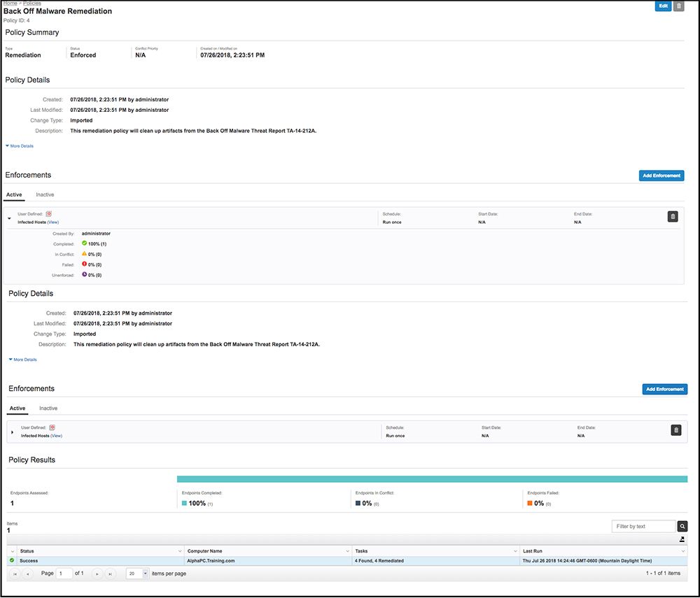700x598 pixels.
Task: Click the Remediation type value
Action: [23, 55]
